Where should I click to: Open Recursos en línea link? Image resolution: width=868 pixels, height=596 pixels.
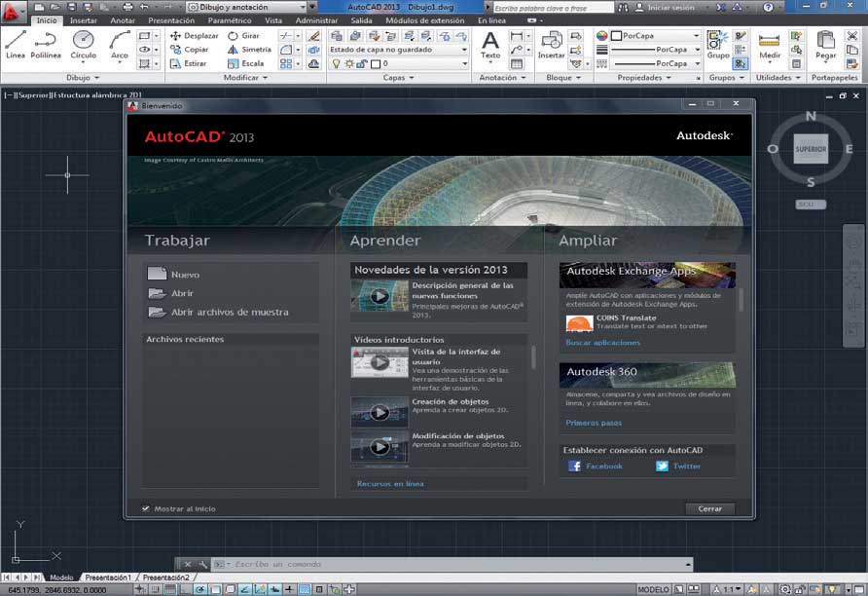point(390,484)
